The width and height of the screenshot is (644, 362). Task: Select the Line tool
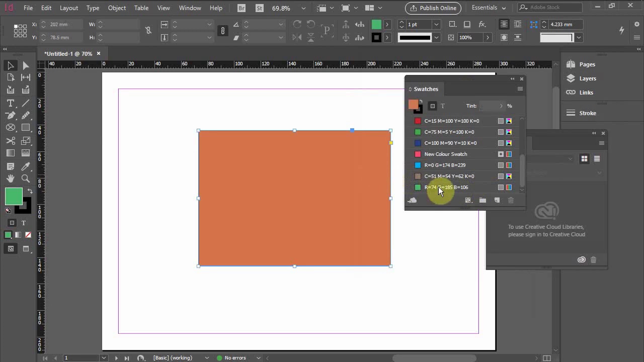pos(26,103)
